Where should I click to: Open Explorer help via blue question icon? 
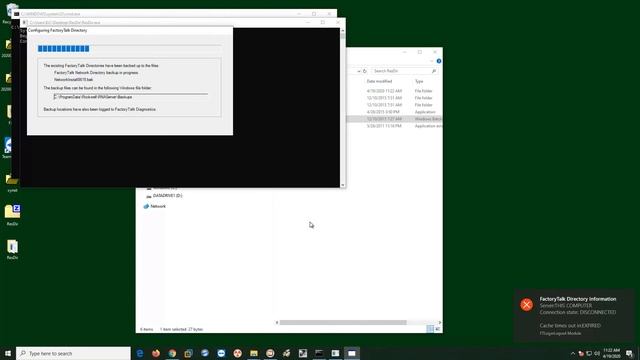click(x=439, y=61)
